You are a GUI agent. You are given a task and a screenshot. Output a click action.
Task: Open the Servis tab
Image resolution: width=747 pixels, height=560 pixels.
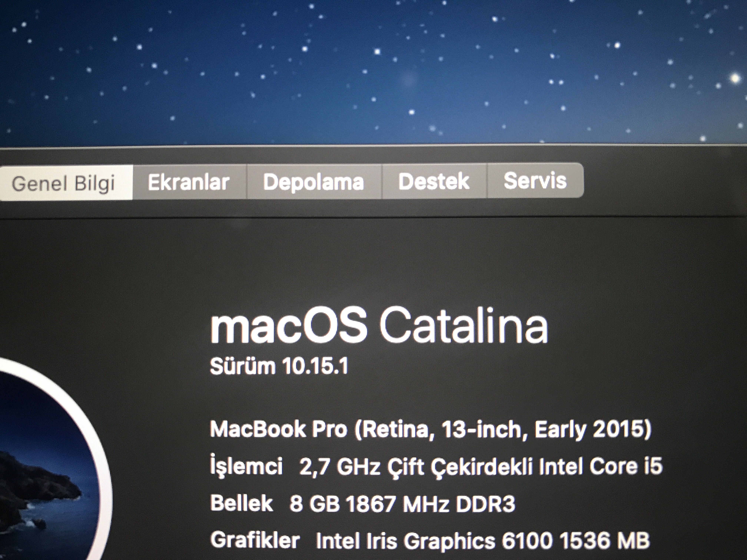click(535, 181)
